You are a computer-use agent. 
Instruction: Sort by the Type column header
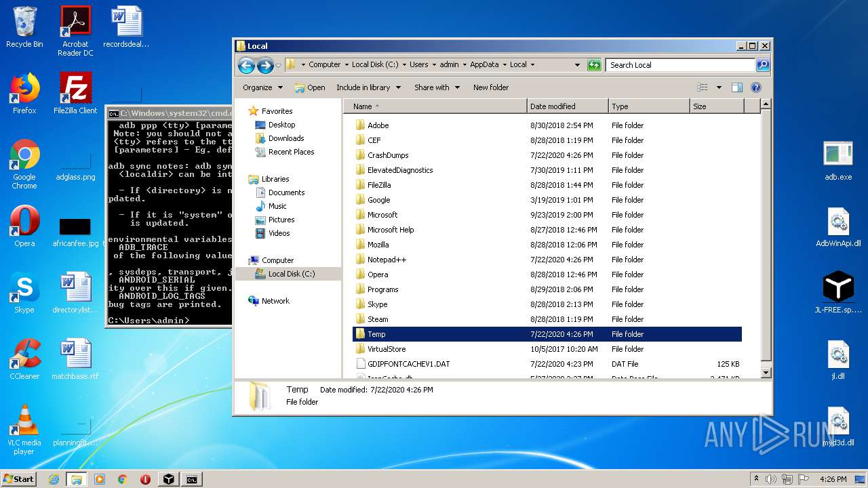[x=649, y=106]
